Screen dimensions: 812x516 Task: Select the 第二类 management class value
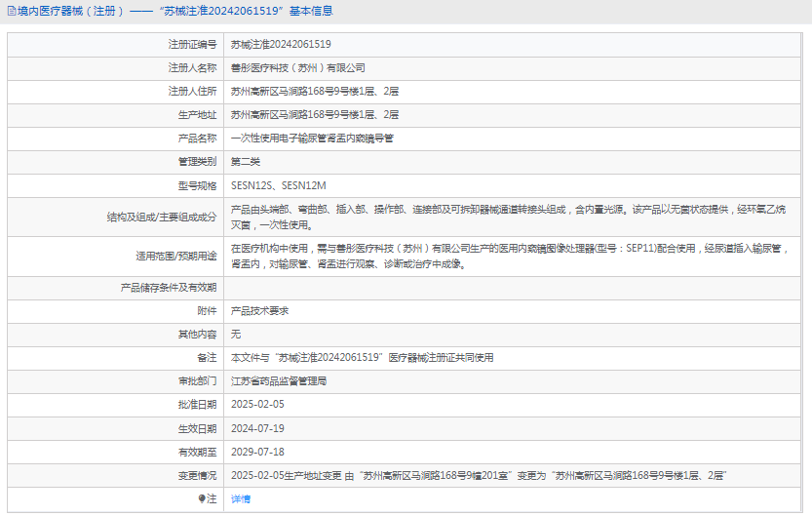point(246,162)
